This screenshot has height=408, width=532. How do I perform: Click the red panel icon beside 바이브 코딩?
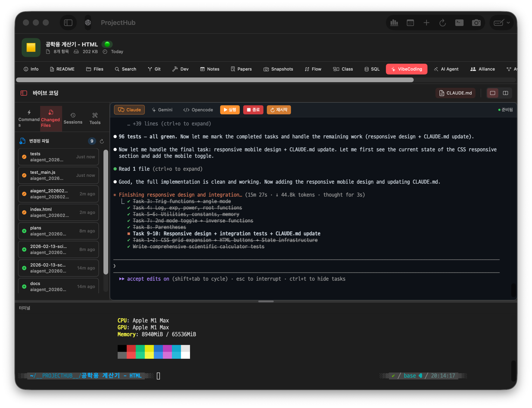tap(24, 93)
